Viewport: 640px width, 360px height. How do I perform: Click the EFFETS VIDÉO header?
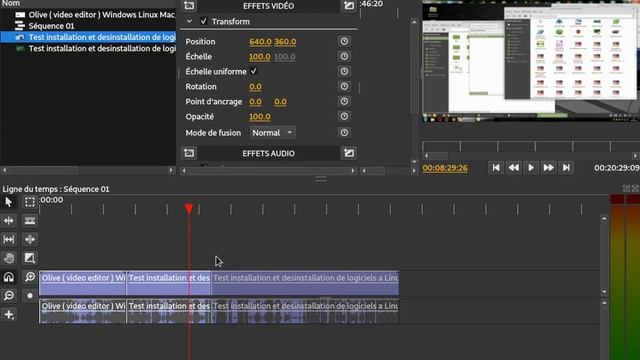coord(268,6)
